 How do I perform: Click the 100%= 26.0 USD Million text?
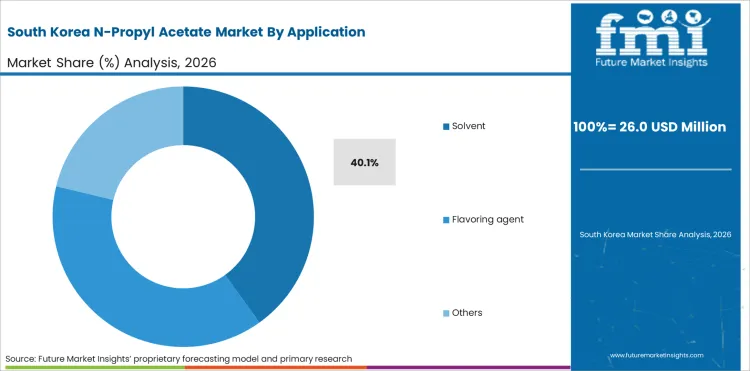click(650, 127)
